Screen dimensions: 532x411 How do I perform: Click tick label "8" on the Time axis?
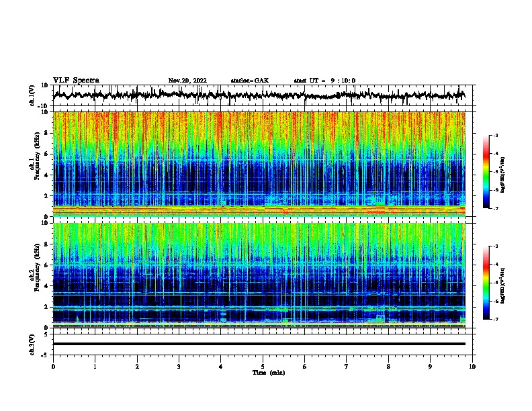click(388, 367)
